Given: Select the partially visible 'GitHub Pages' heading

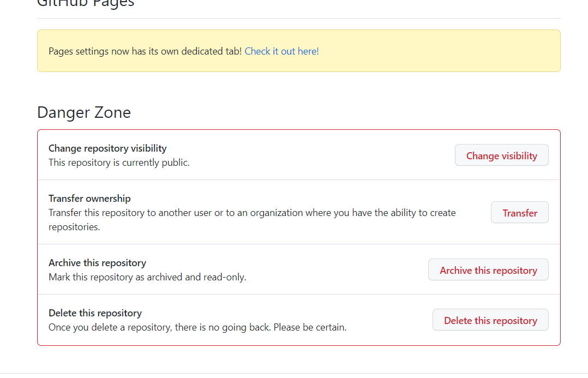Looking at the screenshot, I should (86, 4).
